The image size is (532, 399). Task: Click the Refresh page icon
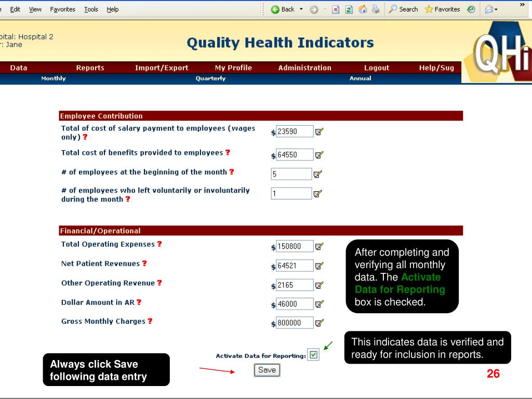[349, 9]
